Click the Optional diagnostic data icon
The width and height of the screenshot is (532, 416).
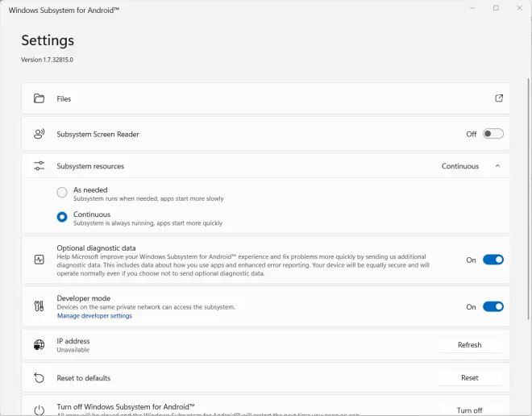tap(39, 260)
